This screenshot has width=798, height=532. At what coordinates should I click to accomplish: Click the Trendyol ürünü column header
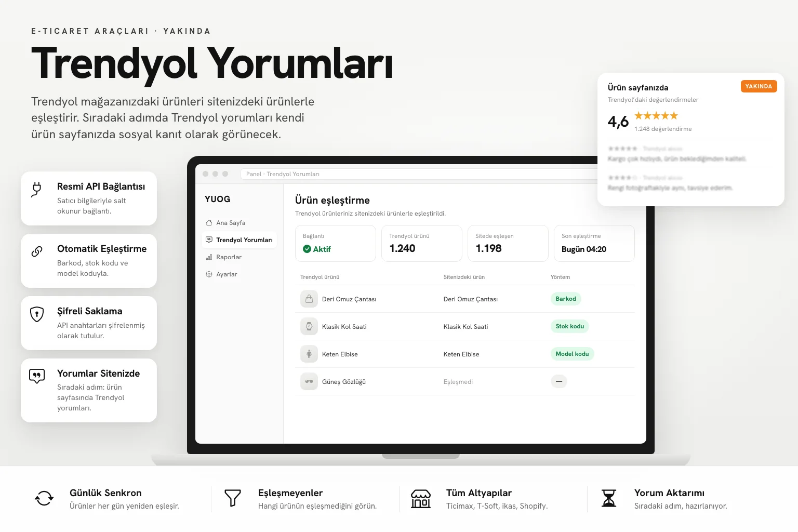(x=320, y=277)
